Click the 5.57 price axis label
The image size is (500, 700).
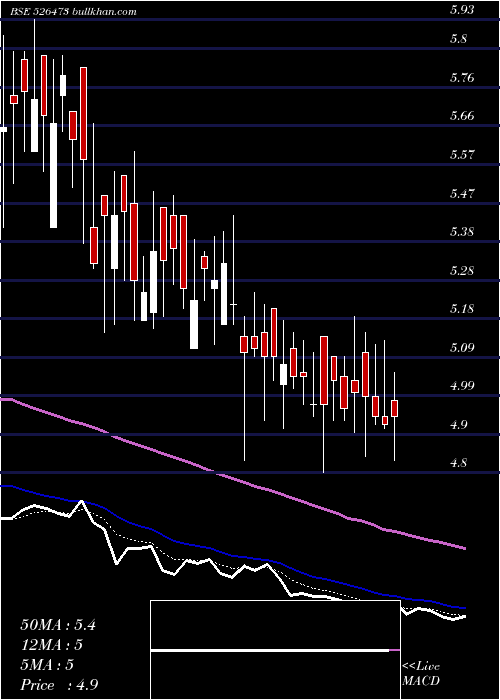[461, 155]
